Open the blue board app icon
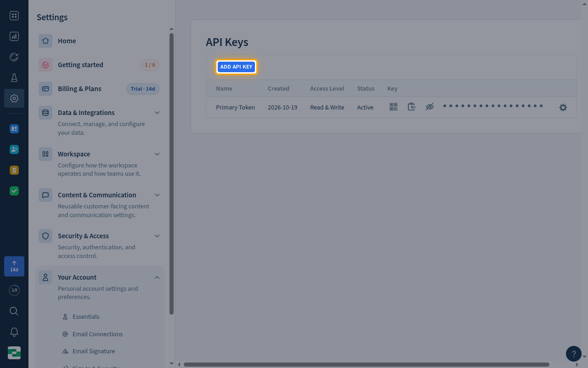 pyautogui.click(x=14, y=129)
